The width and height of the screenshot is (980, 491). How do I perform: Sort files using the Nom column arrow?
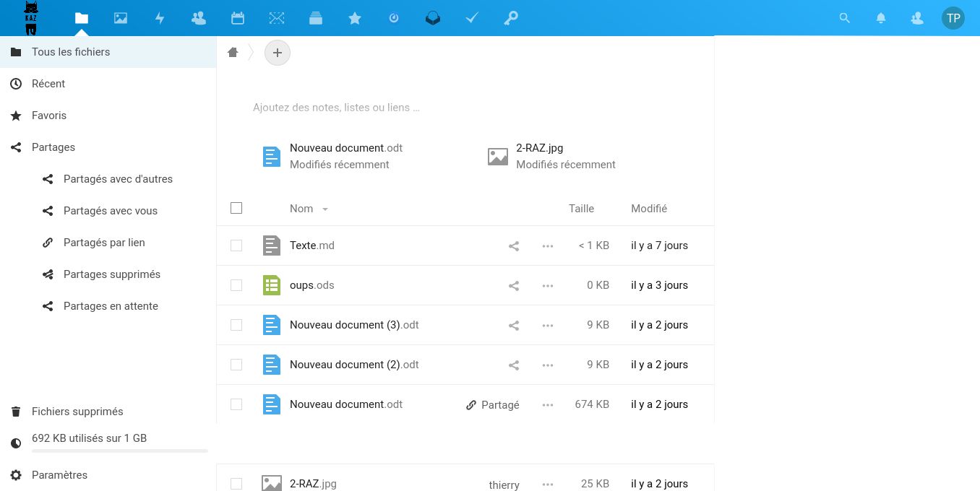point(325,209)
